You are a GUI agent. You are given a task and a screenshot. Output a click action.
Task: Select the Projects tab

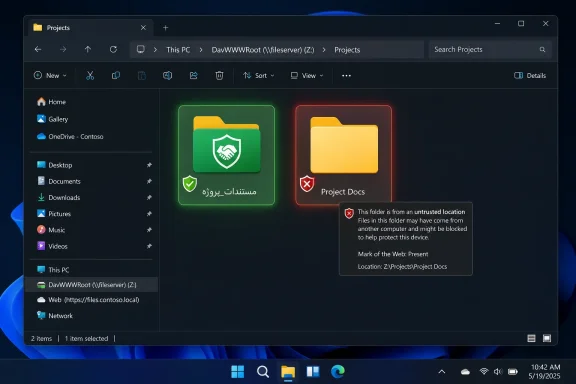coord(90,28)
